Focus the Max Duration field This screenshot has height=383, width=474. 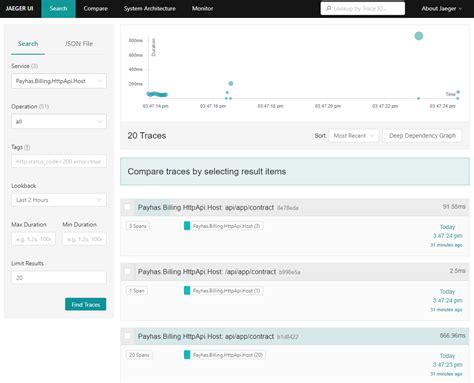pos(33,239)
